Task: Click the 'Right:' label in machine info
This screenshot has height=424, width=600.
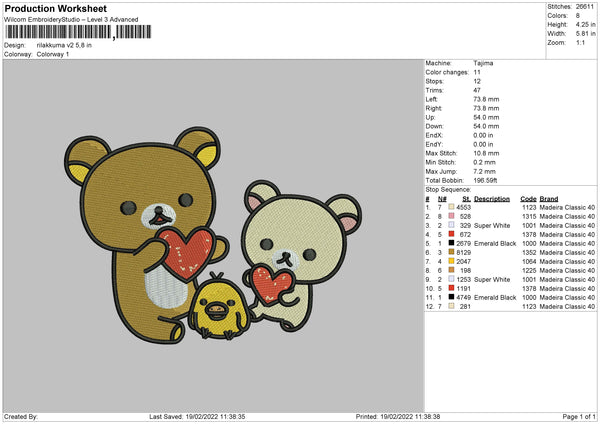Action: 434,108
